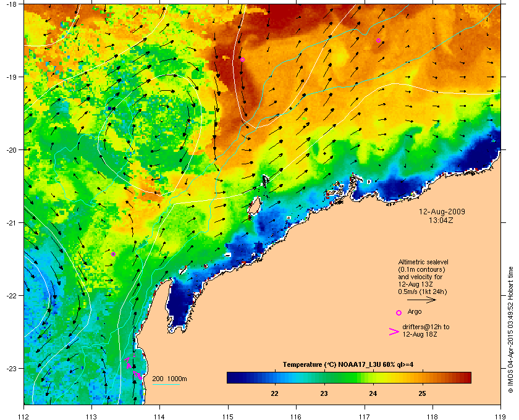This screenshot has height=420, width=519.
Task: Click the latitude axis label -20
Action: pyautogui.click(x=11, y=150)
